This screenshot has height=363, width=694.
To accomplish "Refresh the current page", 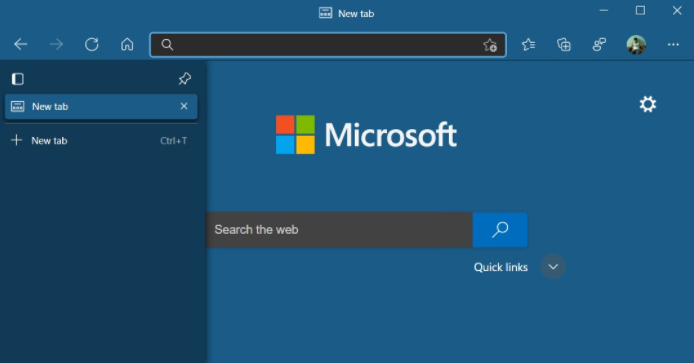I will point(92,44).
